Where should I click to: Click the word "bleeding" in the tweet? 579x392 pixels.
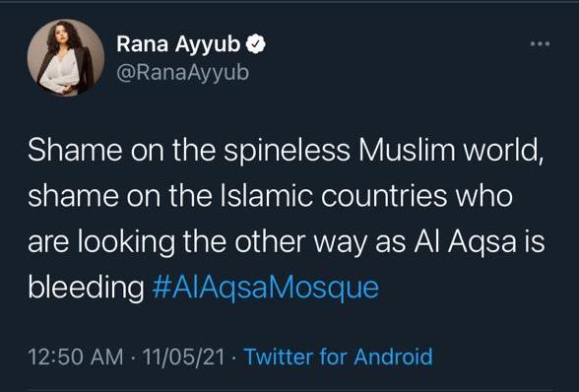(86, 288)
